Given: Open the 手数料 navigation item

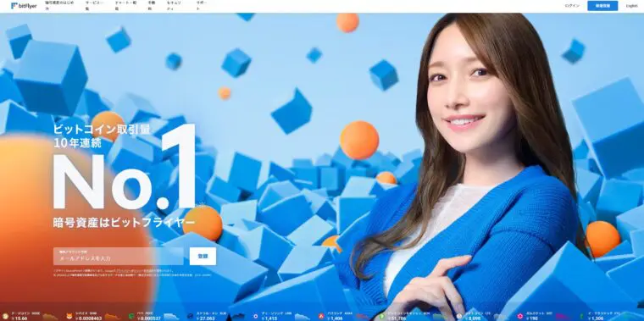Looking at the screenshot, I should click(x=152, y=5).
